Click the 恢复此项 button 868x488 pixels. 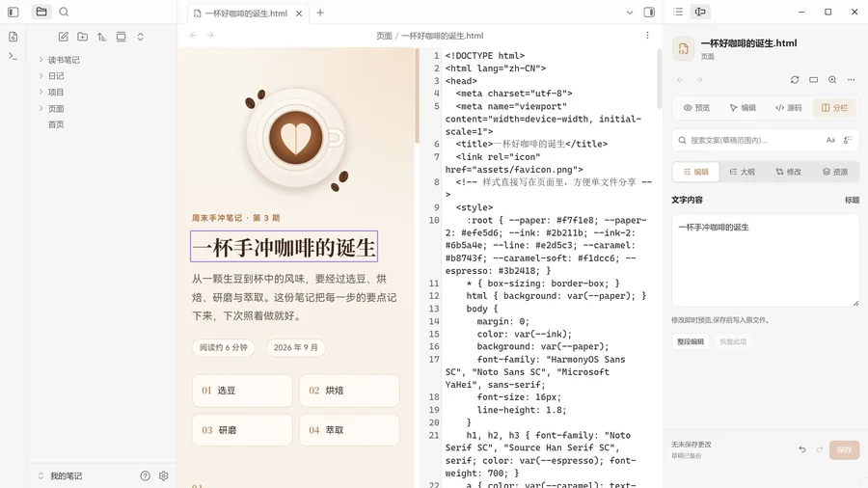733,342
